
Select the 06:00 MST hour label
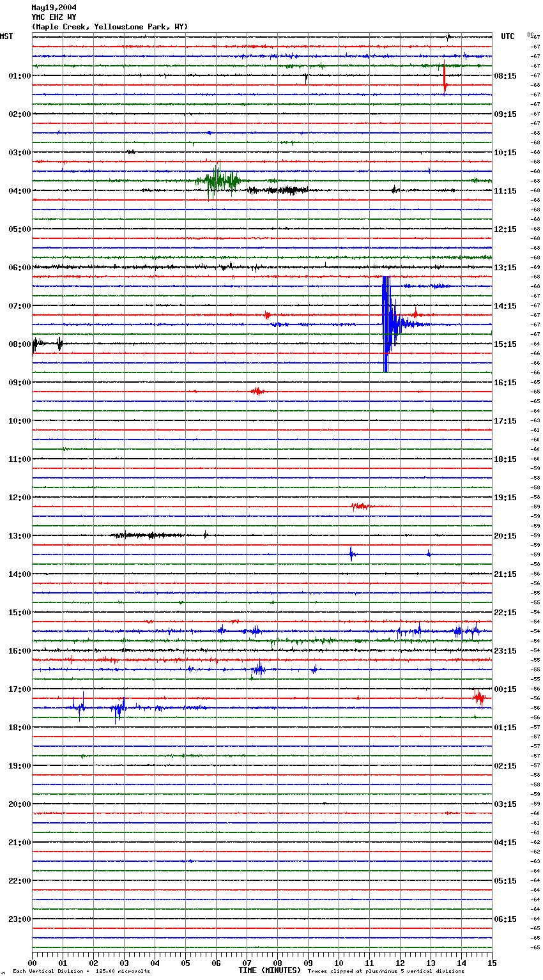[20, 268]
